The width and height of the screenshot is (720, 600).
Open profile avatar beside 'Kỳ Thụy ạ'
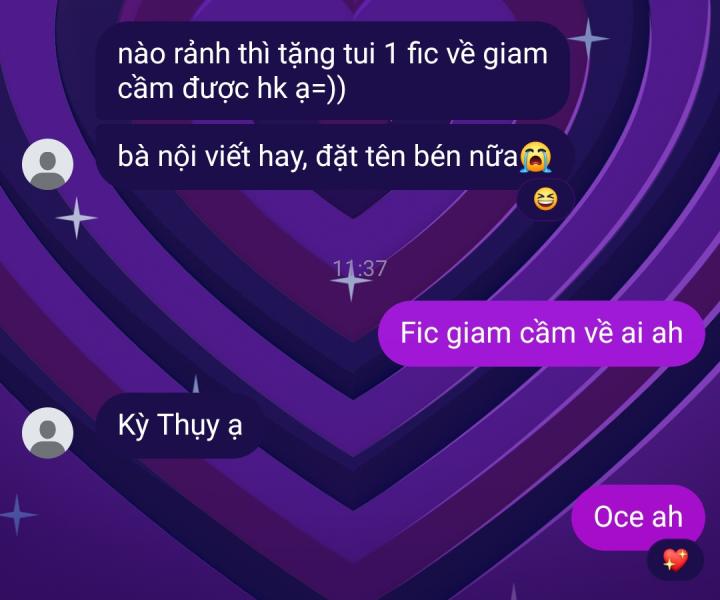coord(48,432)
